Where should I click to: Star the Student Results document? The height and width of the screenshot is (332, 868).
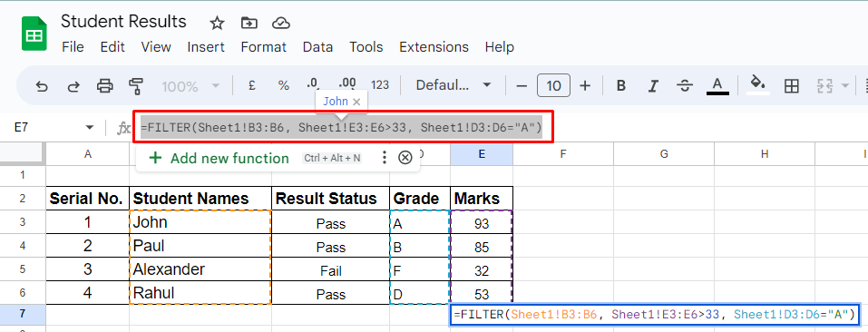[x=217, y=23]
